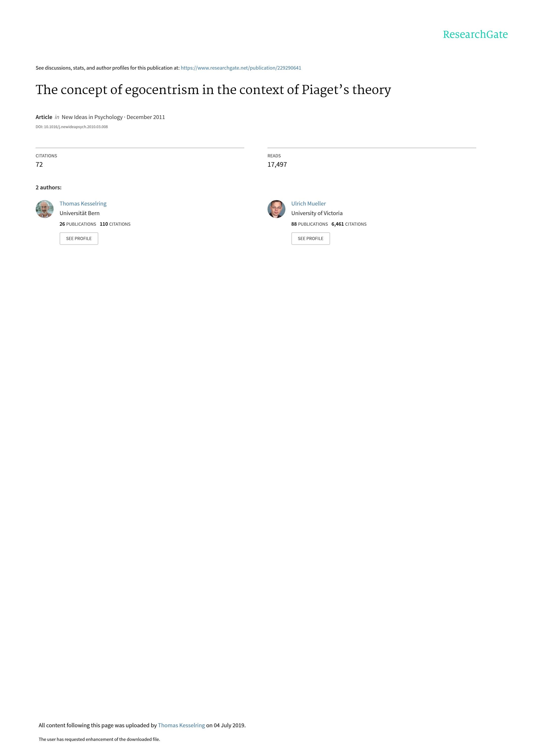Click Mueller's 6,461 citations stat
This screenshot has width=535, height=756.
tap(349, 224)
